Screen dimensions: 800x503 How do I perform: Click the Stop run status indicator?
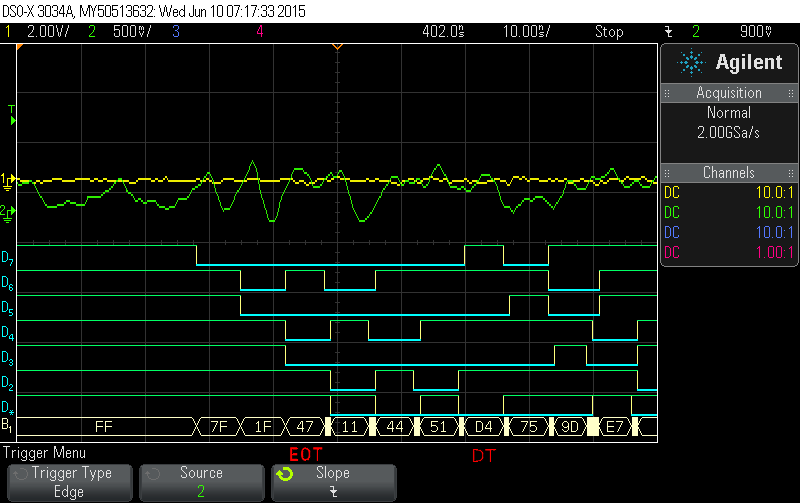point(609,32)
